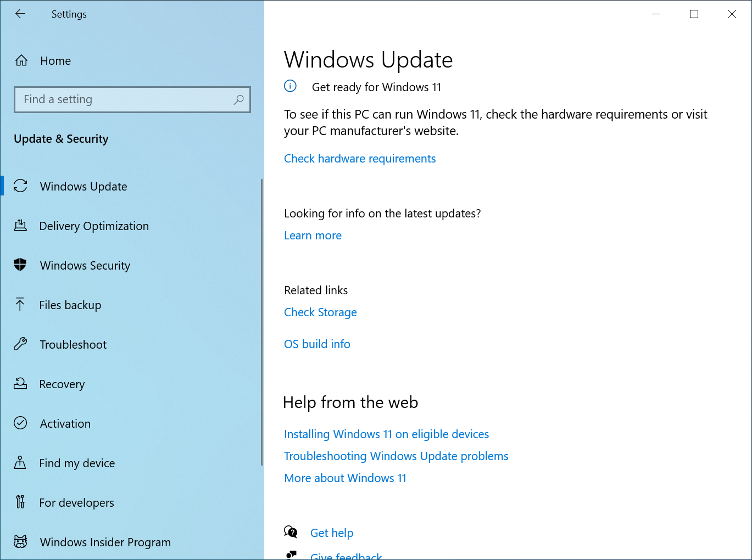Open Troubleshooting Windows Update problems link
752x560 pixels.
tap(396, 456)
